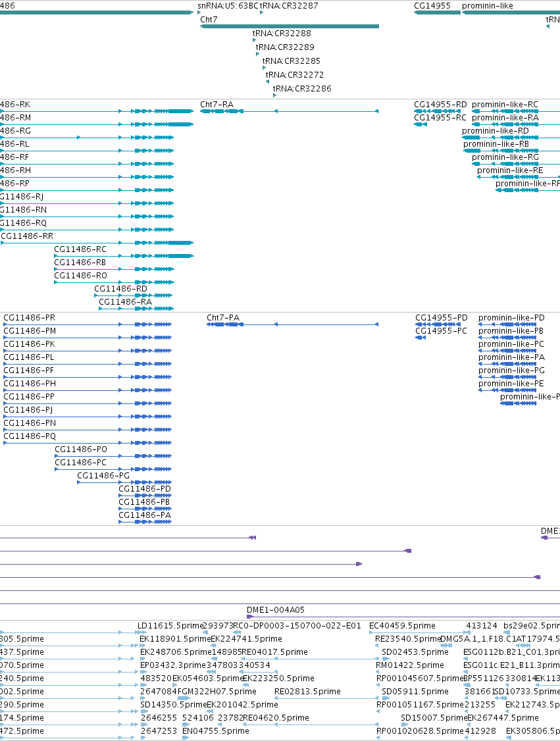This screenshot has width=560, height=741.
Task: Select the RM01422.5prime EST label
Action: click(410, 665)
